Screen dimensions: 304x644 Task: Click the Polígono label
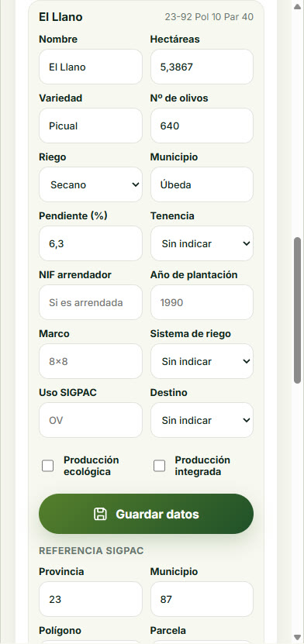point(60,631)
